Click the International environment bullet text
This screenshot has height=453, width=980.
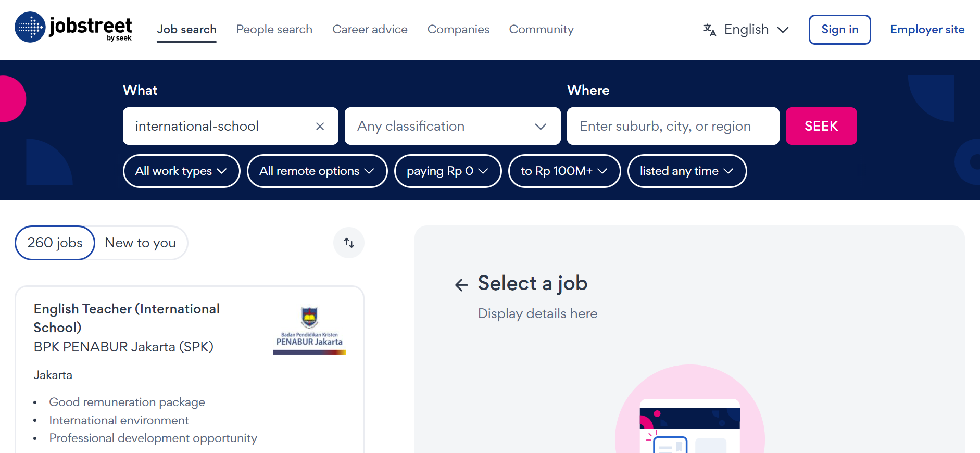[x=119, y=420]
